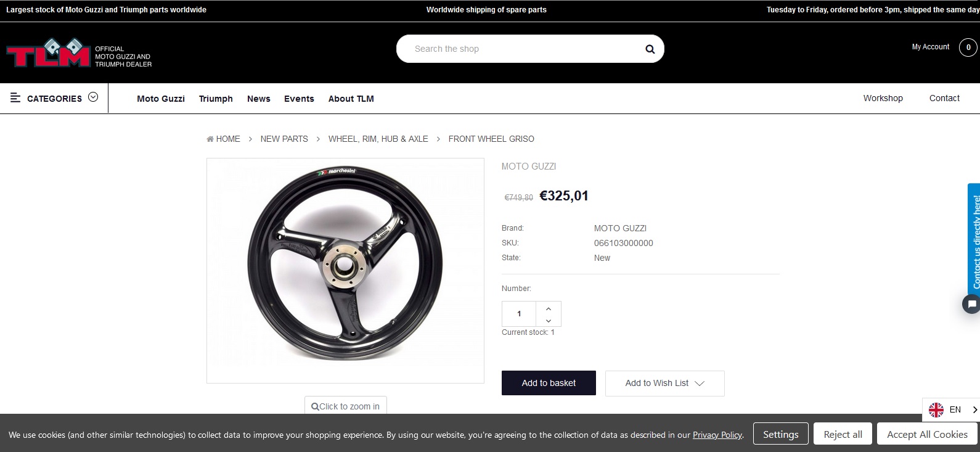The image size is (980, 452).
Task: Click the UK flag language icon
Action: coord(936,409)
